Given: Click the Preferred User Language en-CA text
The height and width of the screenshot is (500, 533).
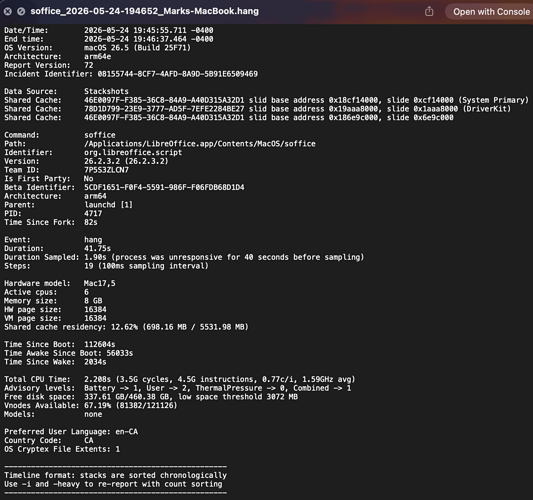Looking at the screenshot, I should 71,432.
